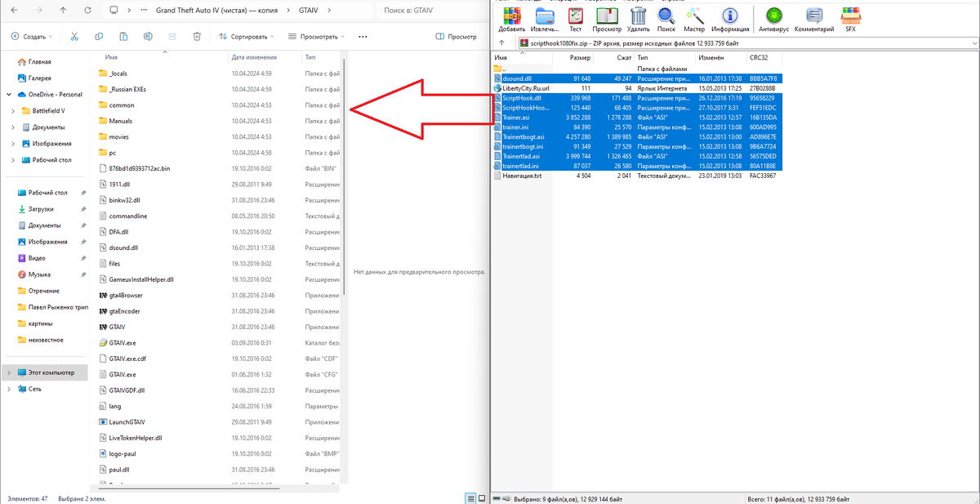Refresh the Explorer folder view
Image resolution: width=980 pixels, height=504 pixels.
[88, 11]
